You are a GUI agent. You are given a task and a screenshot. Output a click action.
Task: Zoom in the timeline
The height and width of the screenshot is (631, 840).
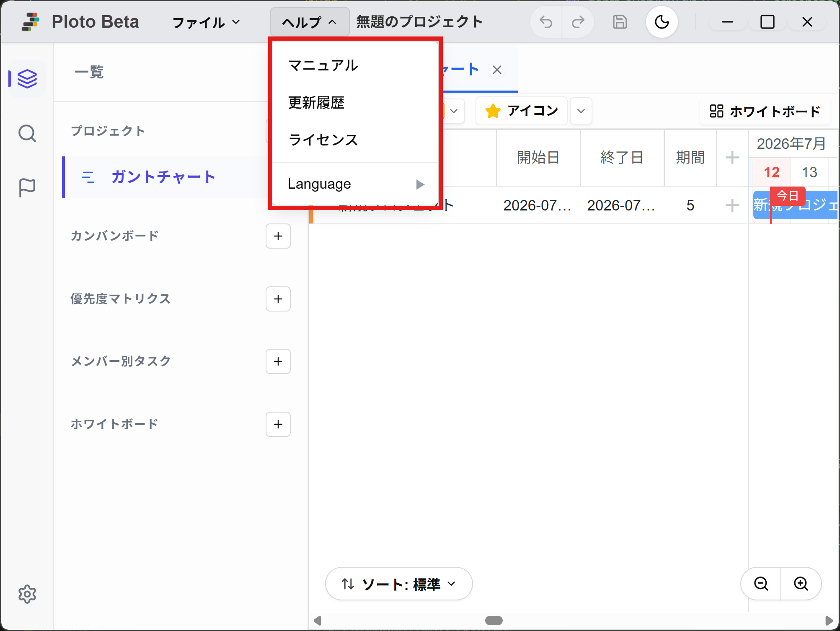click(x=801, y=584)
